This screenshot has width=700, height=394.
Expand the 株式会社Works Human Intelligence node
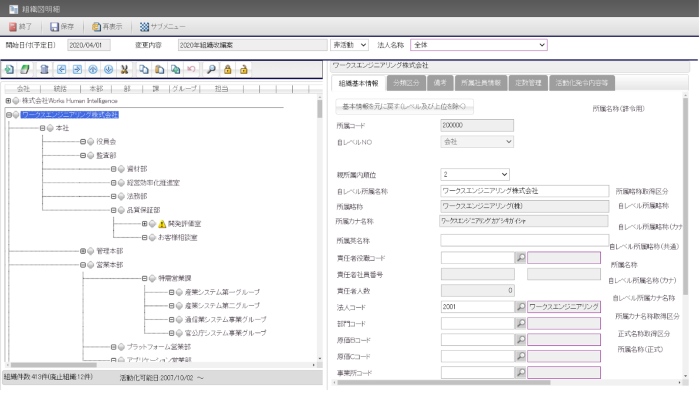click(8, 101)
